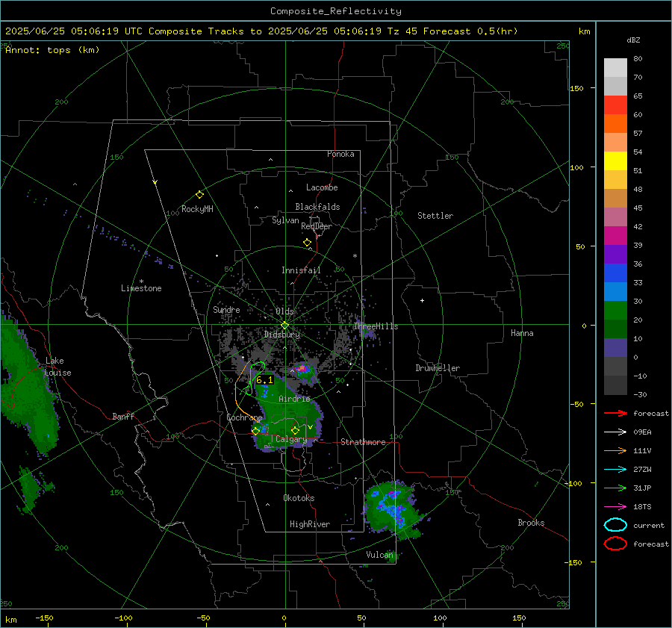Click the orange swatch between 60 and 57
The height and width of the screenshot is (628, 672).
coord(615,124)
